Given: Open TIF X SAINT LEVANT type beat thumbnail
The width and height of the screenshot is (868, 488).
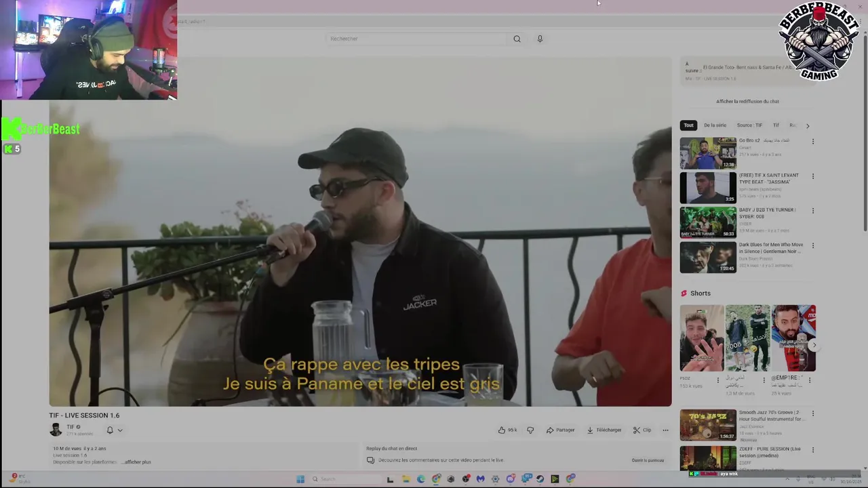Looking at the screenshot, I should click(x=708, y=188).
